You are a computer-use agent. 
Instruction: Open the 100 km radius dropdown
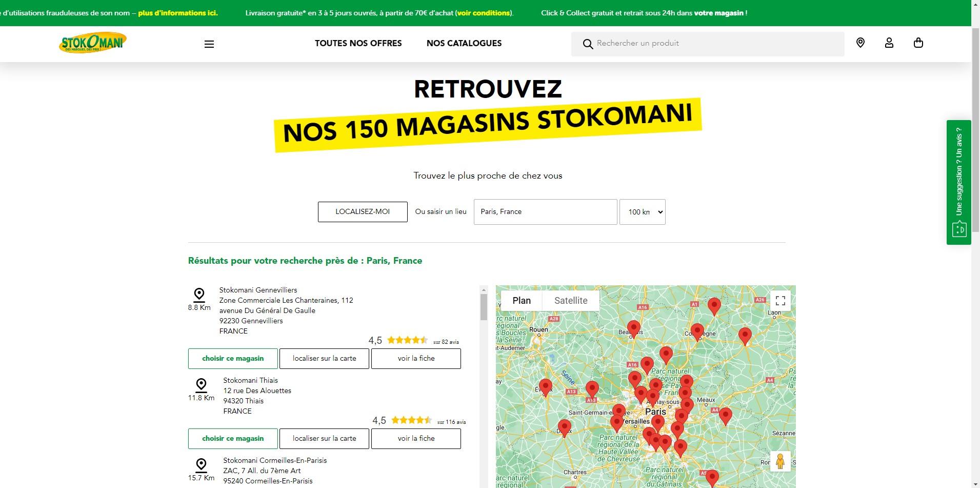click(643, 212)
